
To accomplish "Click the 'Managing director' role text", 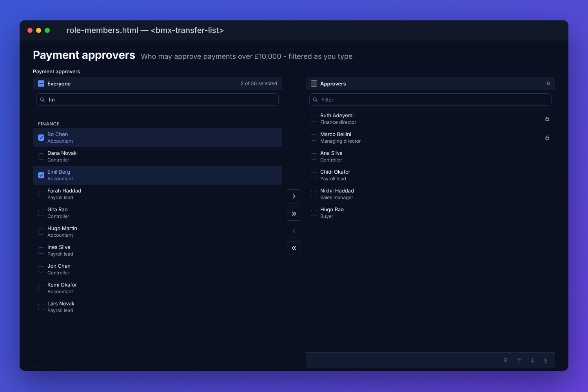I will click(x=340, y=141).
